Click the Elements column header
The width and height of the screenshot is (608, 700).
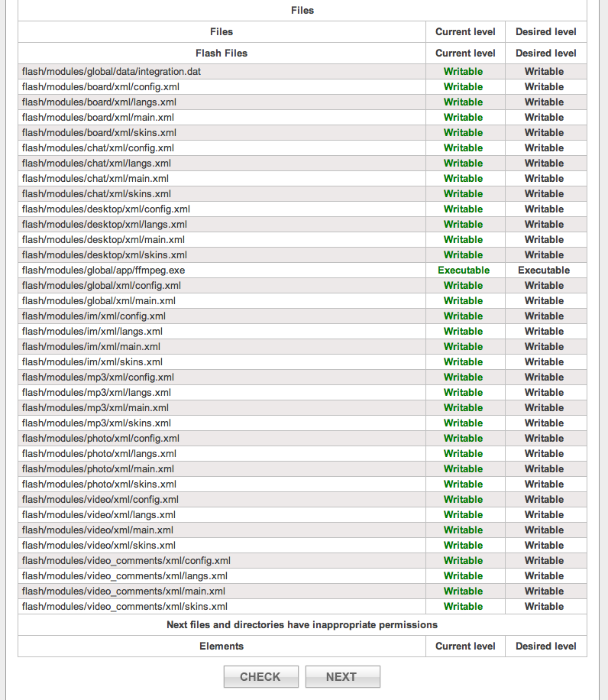[x=222, y=647]
